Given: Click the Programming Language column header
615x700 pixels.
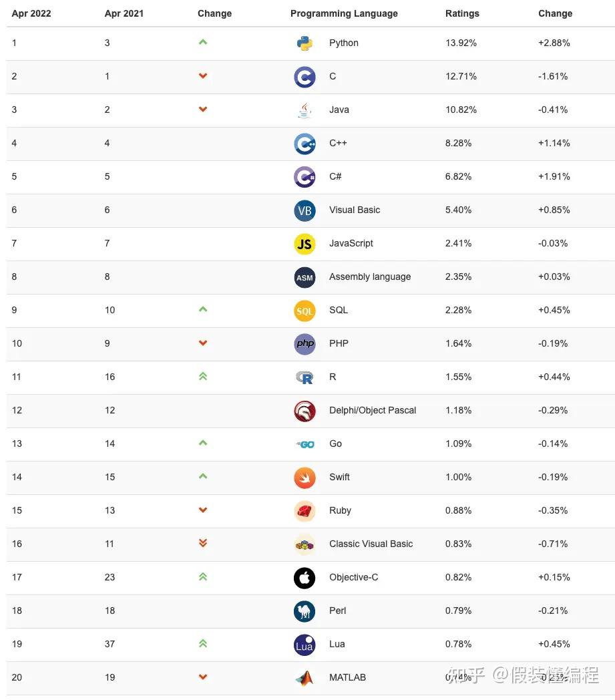Looking at the screenshot, I should tap(344, 13).
